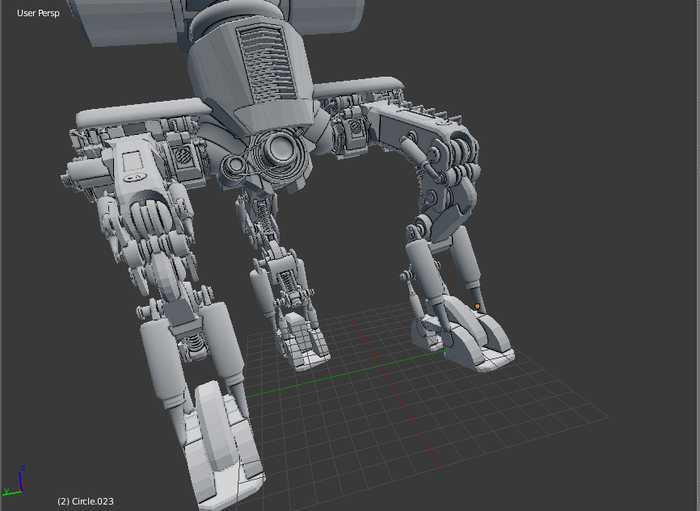Image resolution: width=700 pixels, height=511 pixels.
Task: Select the round hip joint at the pelvis center
Action: (x=280, y=148)
